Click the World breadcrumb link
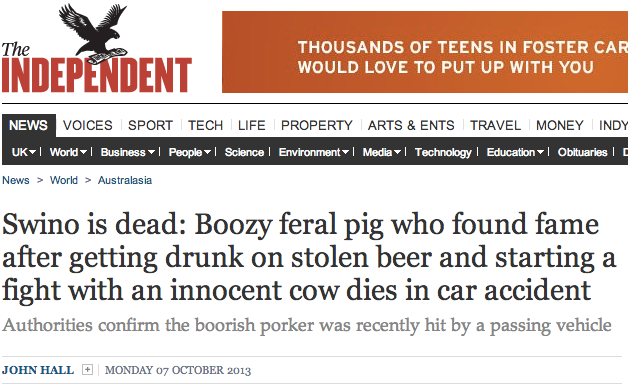This screenshot has width=628, height=385. click(64, 180)
